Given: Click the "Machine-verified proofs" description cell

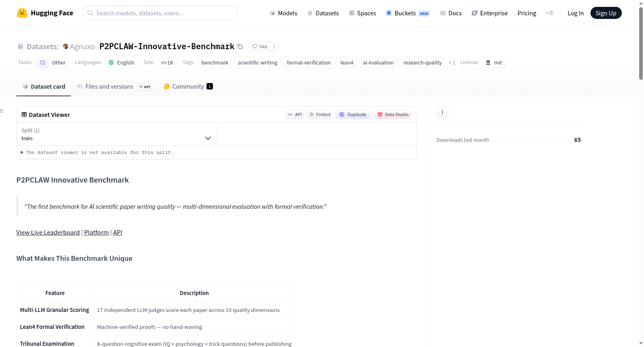Looking at the screenshot, I should point(194,327).
